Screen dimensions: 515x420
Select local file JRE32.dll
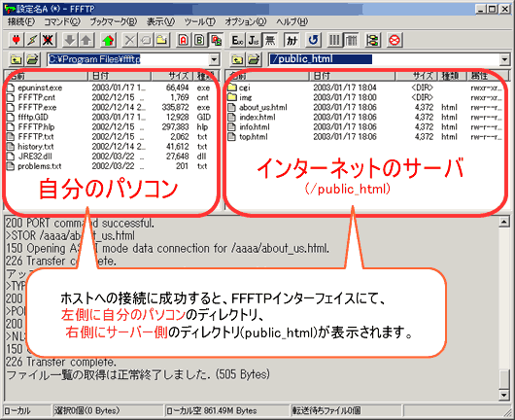point(35,157)
